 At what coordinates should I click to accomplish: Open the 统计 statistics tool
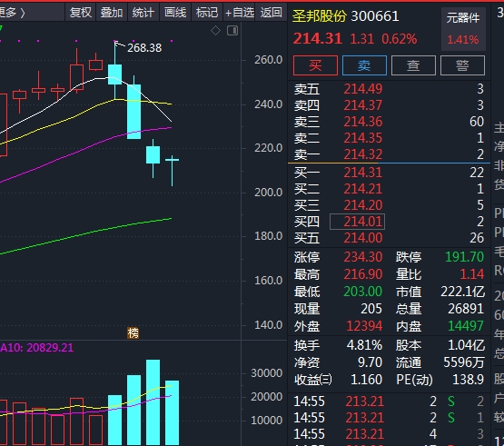[x=143, y=13]
